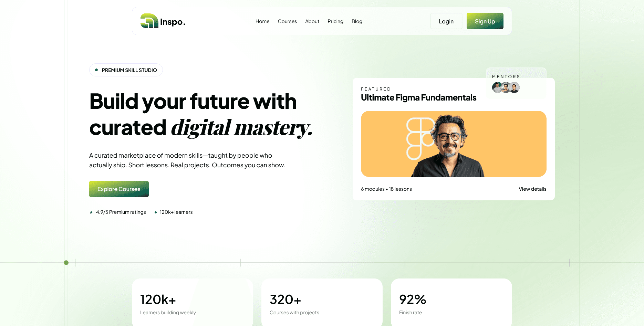Click the dot in Premium Skill Studio badge
The height and width of the screenshot is (326, 644).
pyautogui.click(x=96, y=70)
